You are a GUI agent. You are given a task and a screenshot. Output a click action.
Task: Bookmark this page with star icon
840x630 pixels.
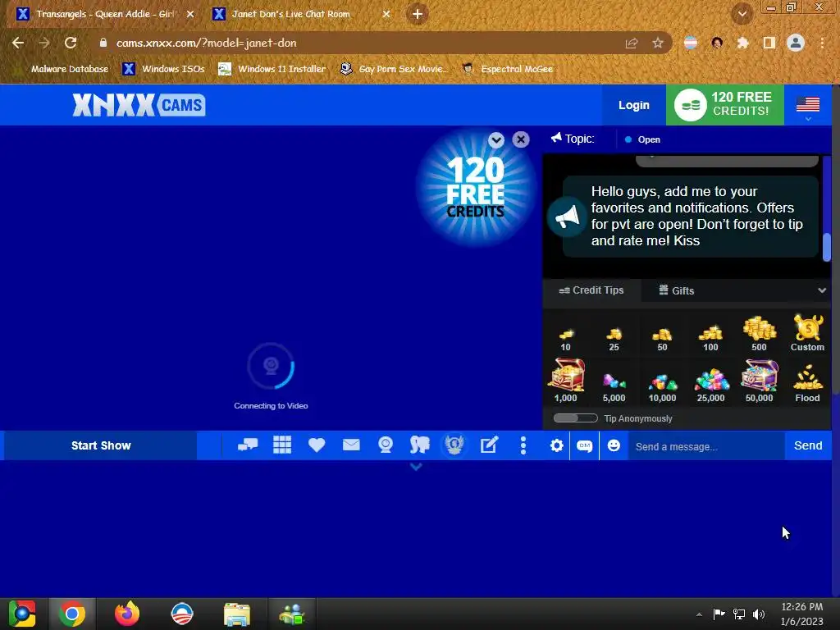pyautogui.click(x=657, y=43)
